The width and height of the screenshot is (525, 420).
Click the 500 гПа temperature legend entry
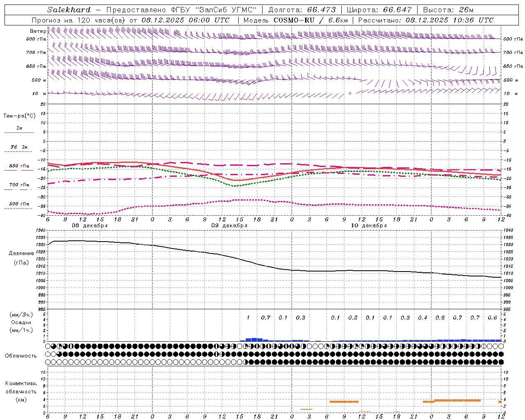tap(19, 204)
